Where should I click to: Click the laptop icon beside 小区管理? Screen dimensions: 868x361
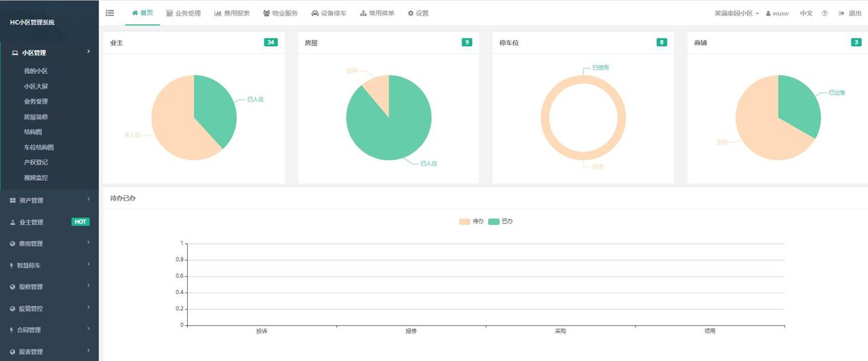(15, 53)
